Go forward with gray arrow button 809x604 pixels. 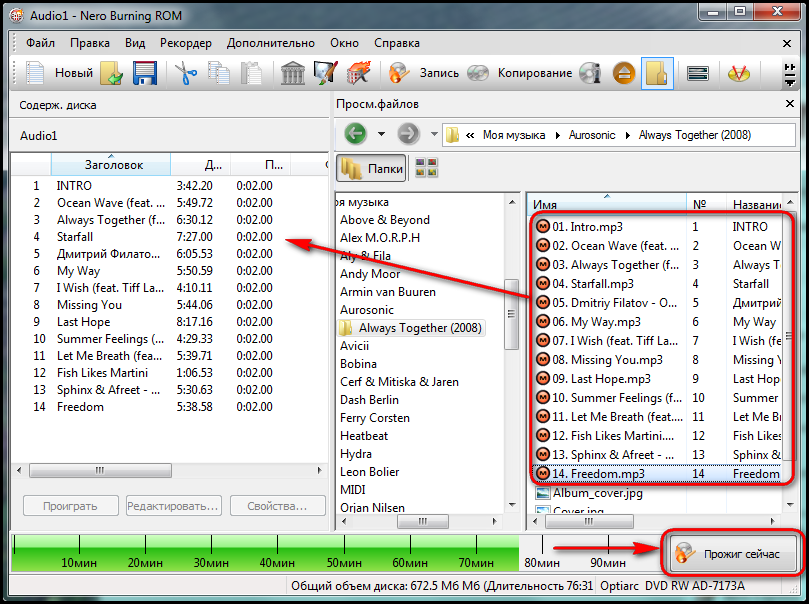click(408, 134)
